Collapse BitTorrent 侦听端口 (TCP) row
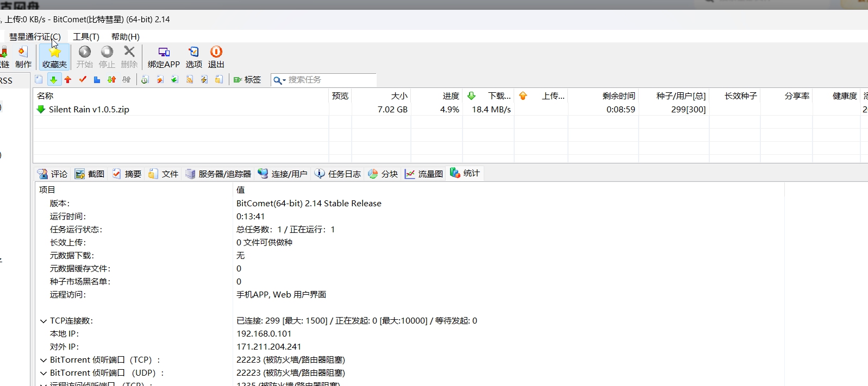868x386 pixels. (x=43, y=360)
